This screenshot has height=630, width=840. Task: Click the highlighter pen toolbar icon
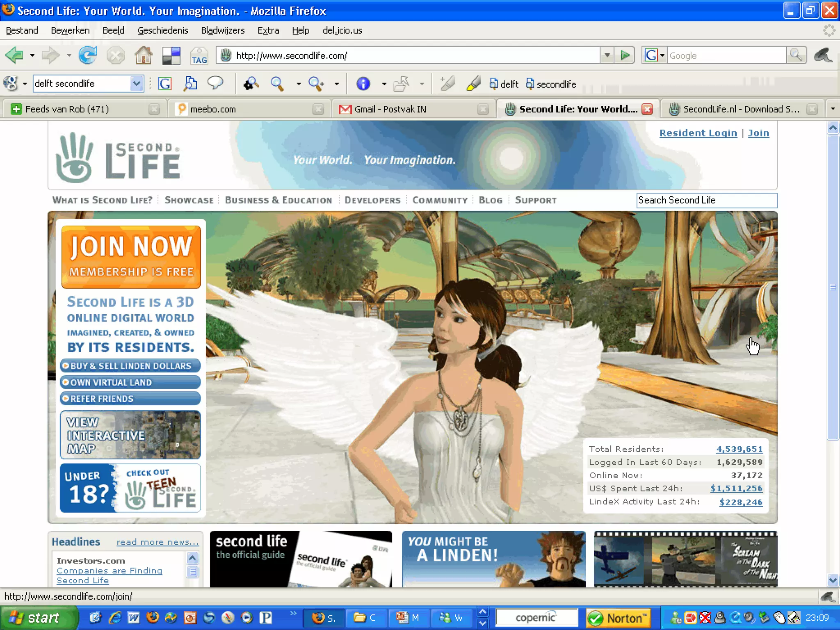click(473, 84)
